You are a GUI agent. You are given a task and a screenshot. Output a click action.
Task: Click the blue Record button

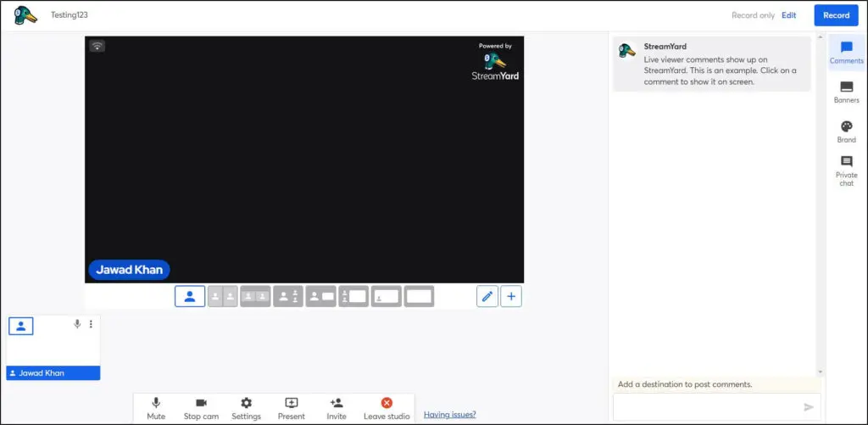[x=836, y=15]
